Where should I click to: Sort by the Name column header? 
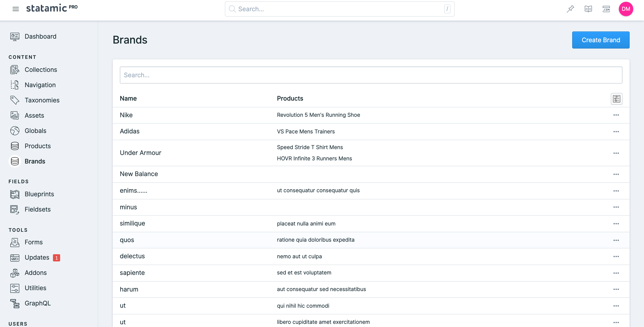[128, 99]
